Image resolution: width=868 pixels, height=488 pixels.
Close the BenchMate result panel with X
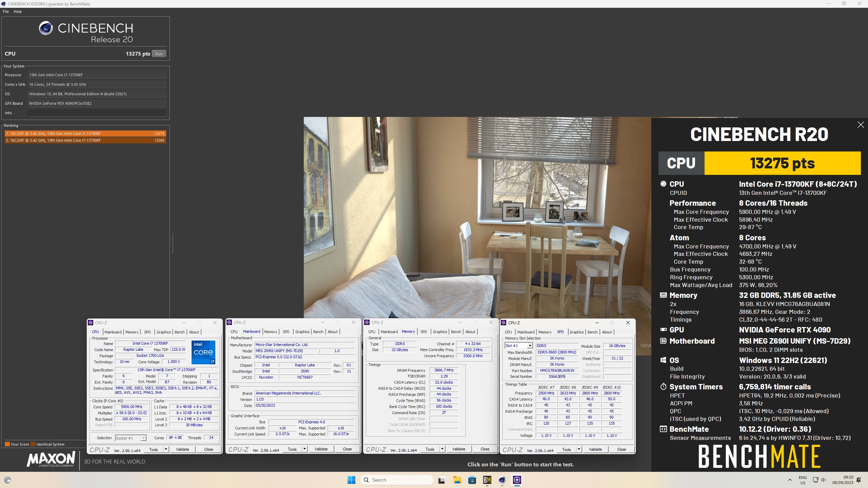pyautogui.click(x=861, y=125)
